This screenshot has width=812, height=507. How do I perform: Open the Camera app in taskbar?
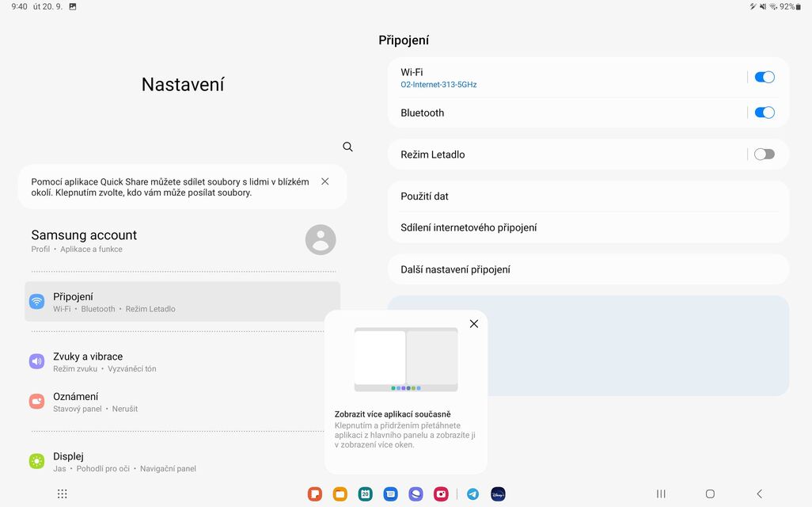coord(441,494)
